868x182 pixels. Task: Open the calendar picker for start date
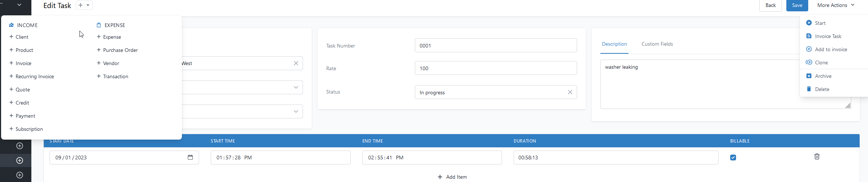tap(190, 157)
